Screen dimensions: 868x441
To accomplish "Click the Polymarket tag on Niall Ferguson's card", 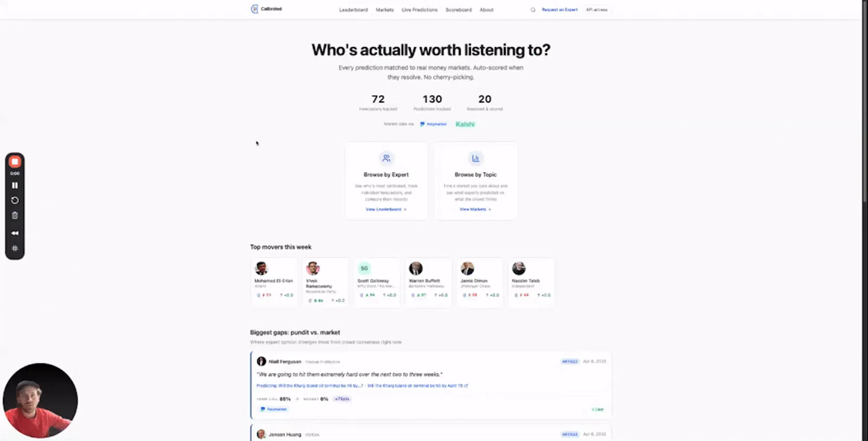I will [274, 409].
